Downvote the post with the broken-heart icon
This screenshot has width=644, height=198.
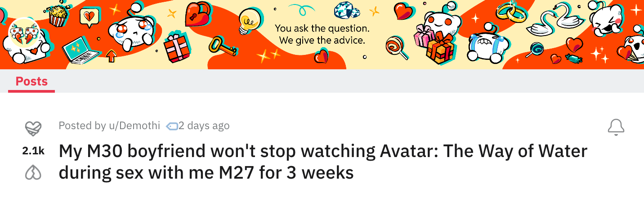(x=33, y=173)
